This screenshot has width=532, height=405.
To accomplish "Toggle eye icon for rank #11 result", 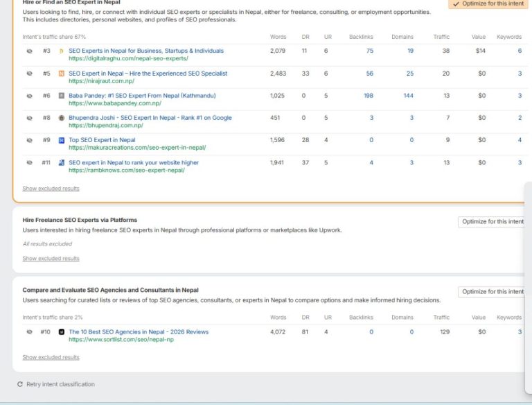I will click(30, 162).
